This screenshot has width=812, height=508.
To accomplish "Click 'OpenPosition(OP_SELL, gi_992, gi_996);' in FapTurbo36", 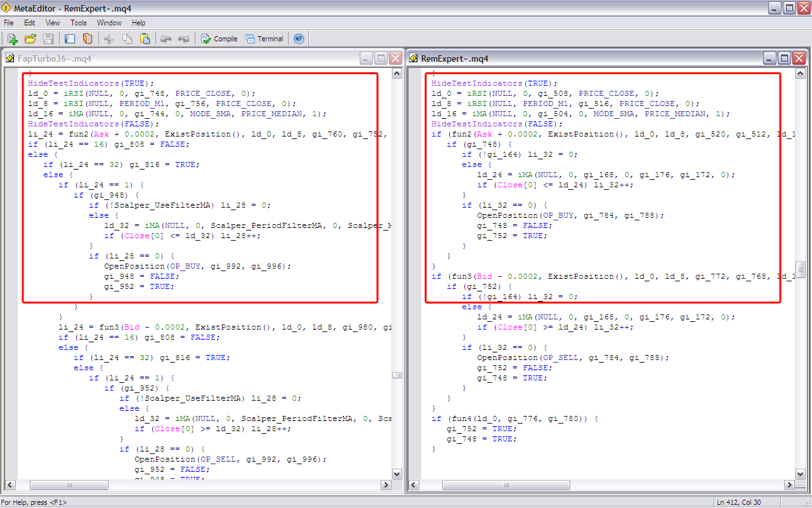I will pyautogui.click(x=230, y=459).
